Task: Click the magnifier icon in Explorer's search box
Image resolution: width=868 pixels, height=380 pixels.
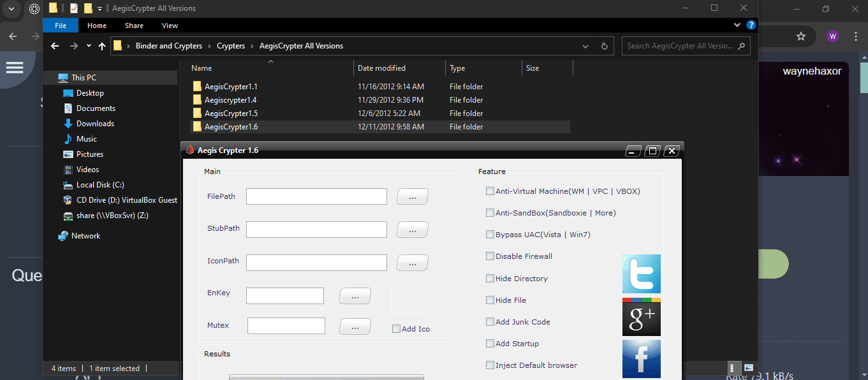Action: point(740,46)
